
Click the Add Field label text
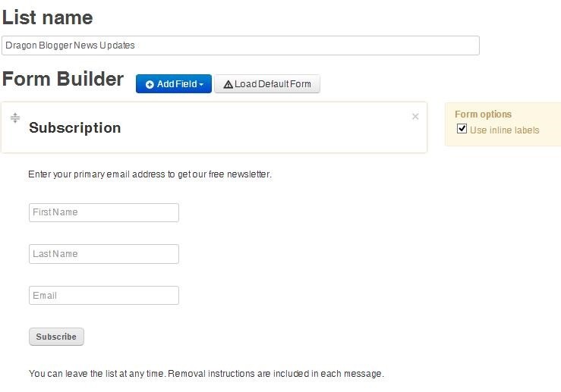click(177, 84)
